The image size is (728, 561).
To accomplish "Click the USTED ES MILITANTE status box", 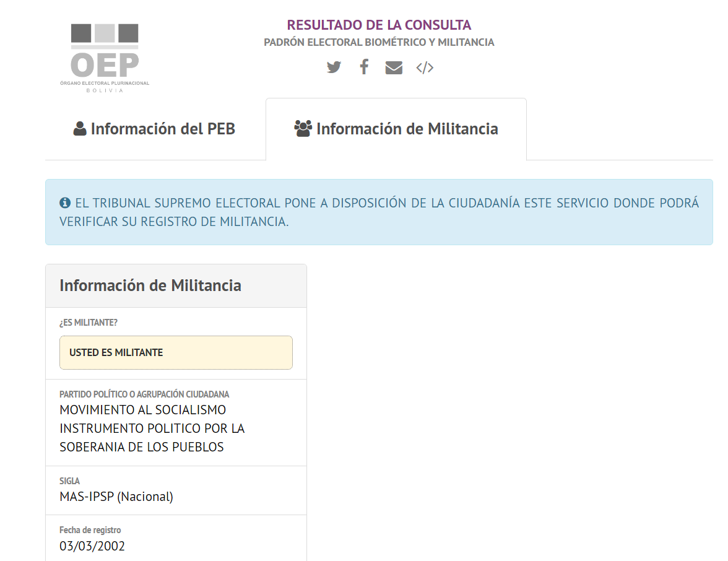I will coord(176,352).
